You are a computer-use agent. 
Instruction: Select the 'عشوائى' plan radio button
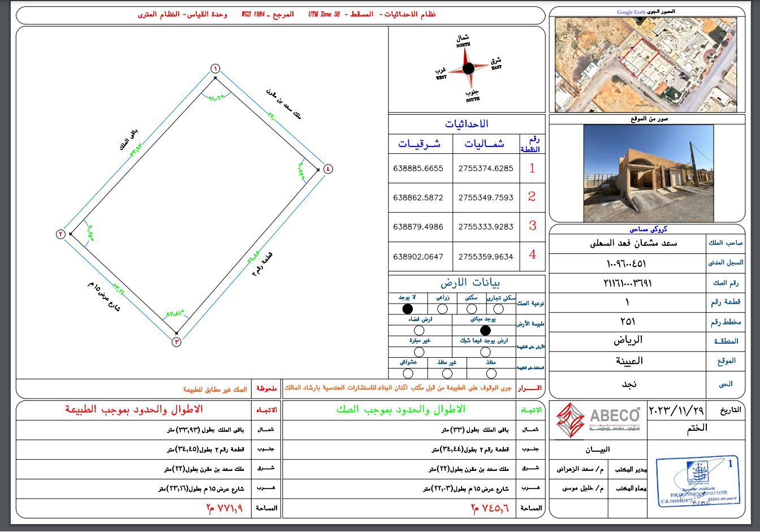click(x=408, y=373)
